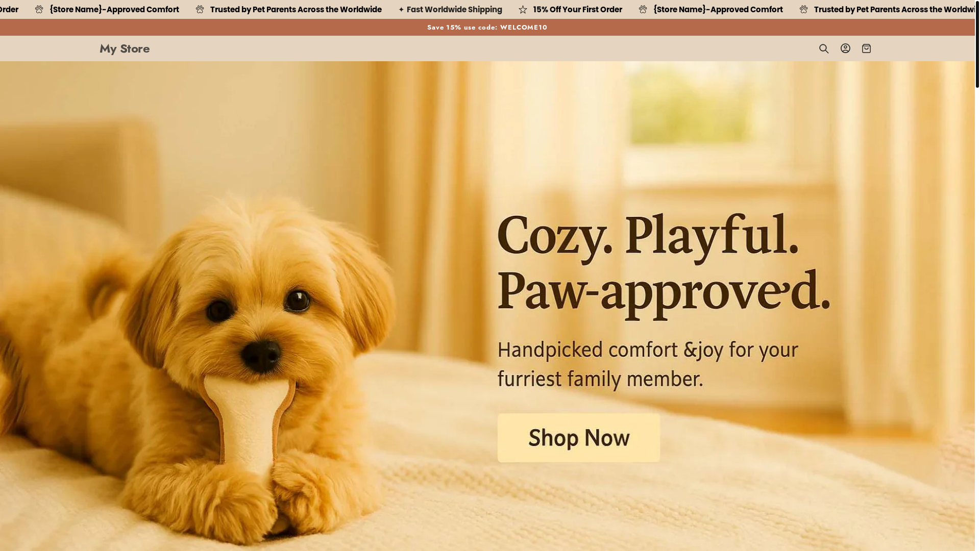Click the sparkle icon before Fast Worldwide Shipping
The height and width of the screenshot is (551, 980).
[x=401, y=10]
